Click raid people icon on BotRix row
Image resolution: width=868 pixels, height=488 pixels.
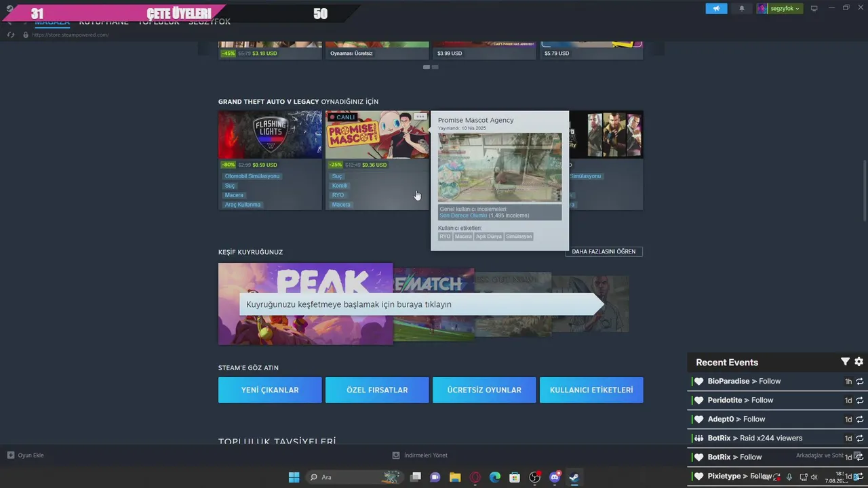(699, 439)
